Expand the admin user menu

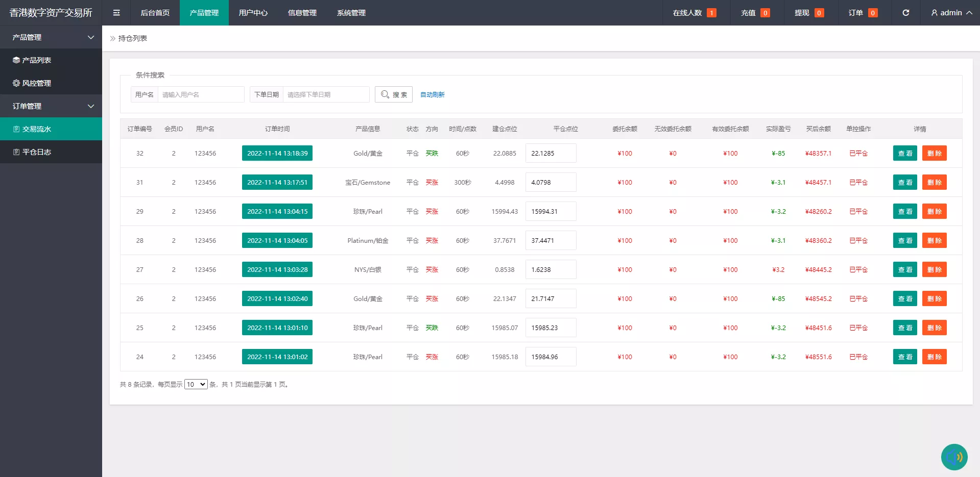(x=951, y=13)
